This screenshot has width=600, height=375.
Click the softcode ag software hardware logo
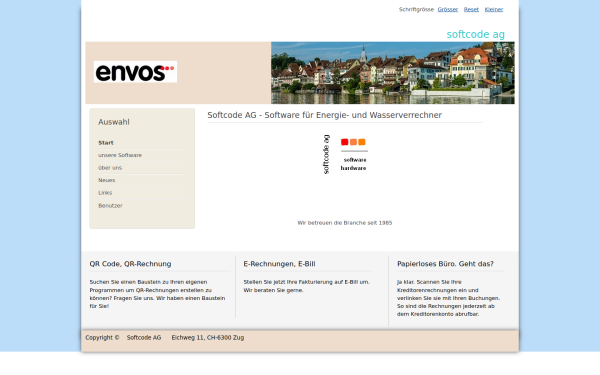point(345,155)
